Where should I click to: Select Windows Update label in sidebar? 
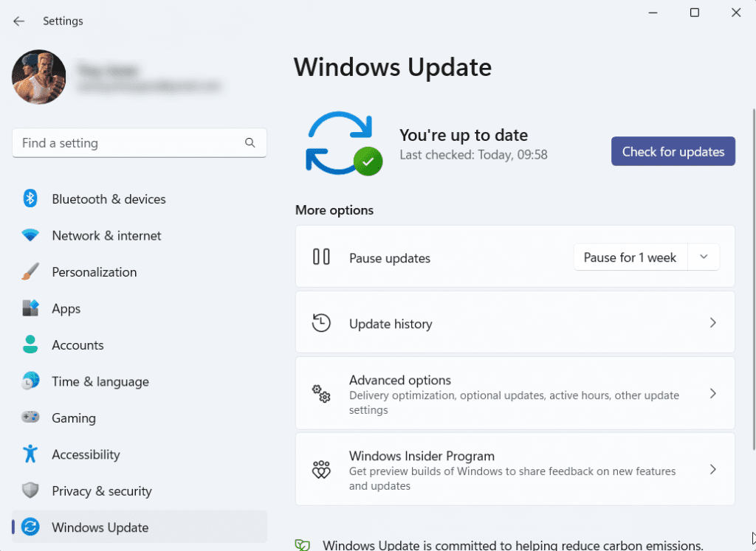coord(100,527)
